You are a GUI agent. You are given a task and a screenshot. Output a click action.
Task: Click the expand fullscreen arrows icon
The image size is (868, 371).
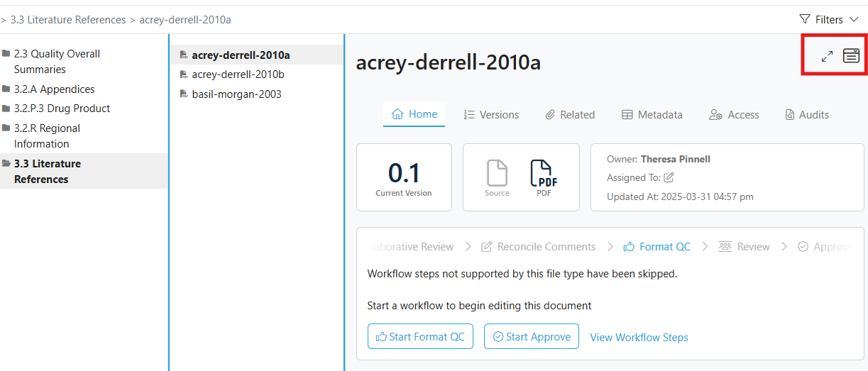(x=827, y=56)
